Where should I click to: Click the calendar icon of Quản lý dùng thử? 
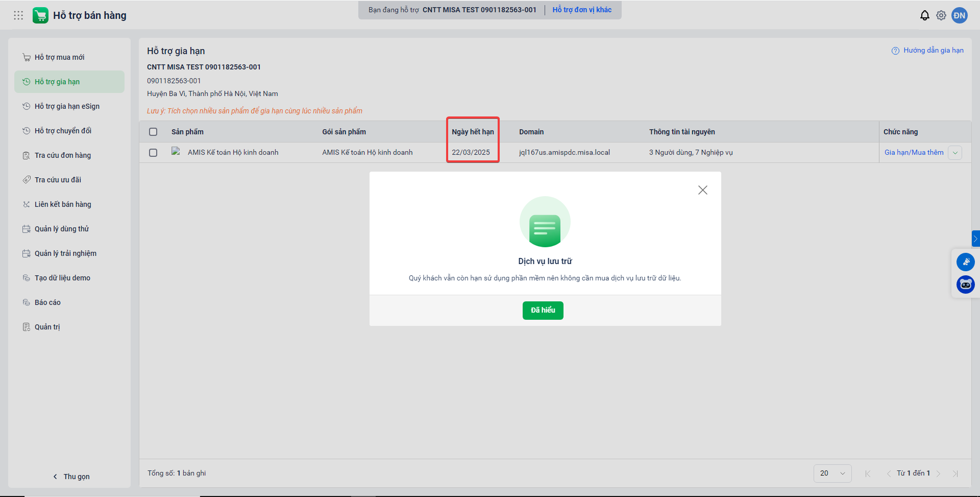click(26, 229)
